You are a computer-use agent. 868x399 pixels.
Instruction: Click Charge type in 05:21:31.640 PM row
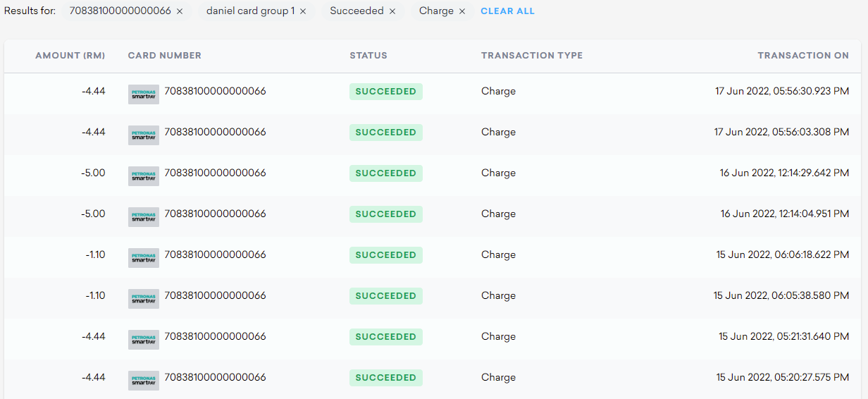click(x=498, y=337)
